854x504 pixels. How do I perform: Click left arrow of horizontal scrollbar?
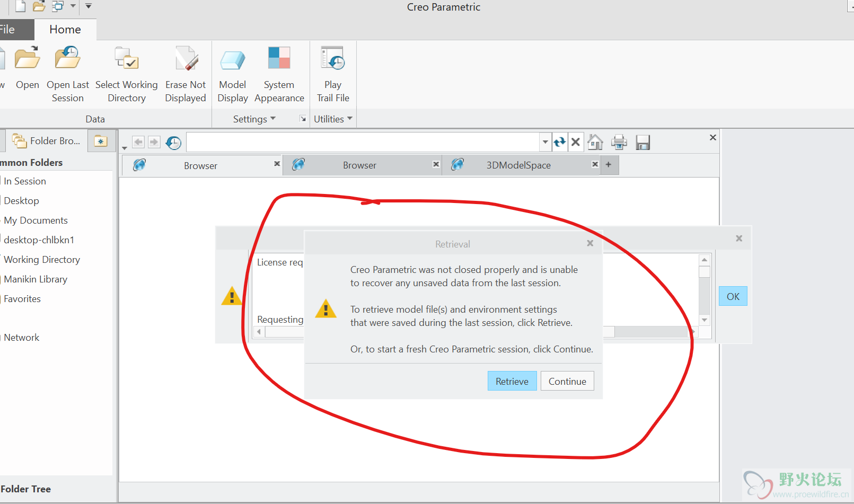(x=259, y=332)
